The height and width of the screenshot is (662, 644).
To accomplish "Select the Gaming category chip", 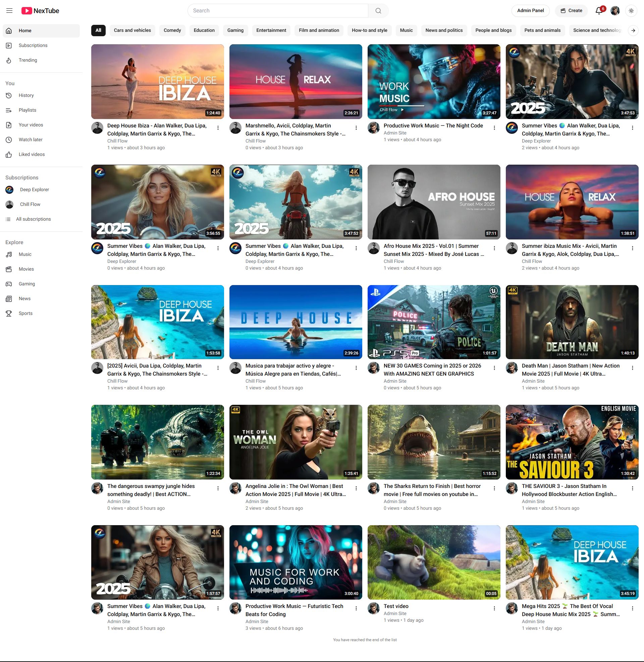I will tap(235, 30).
